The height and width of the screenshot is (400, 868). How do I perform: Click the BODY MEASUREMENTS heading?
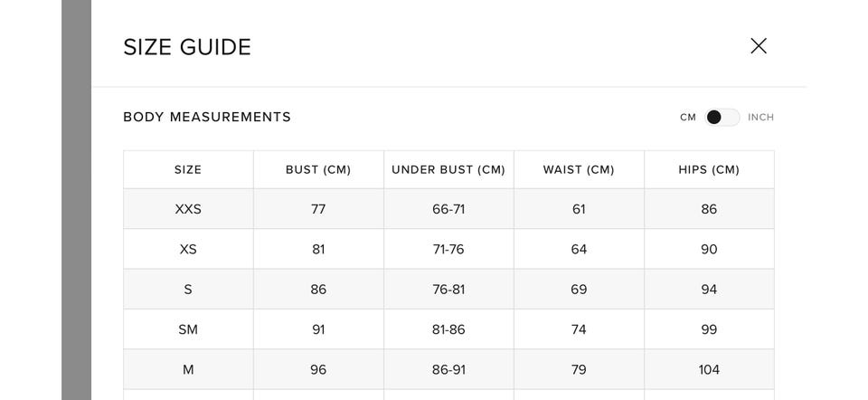pyautogui.click(x=207, y=118)
